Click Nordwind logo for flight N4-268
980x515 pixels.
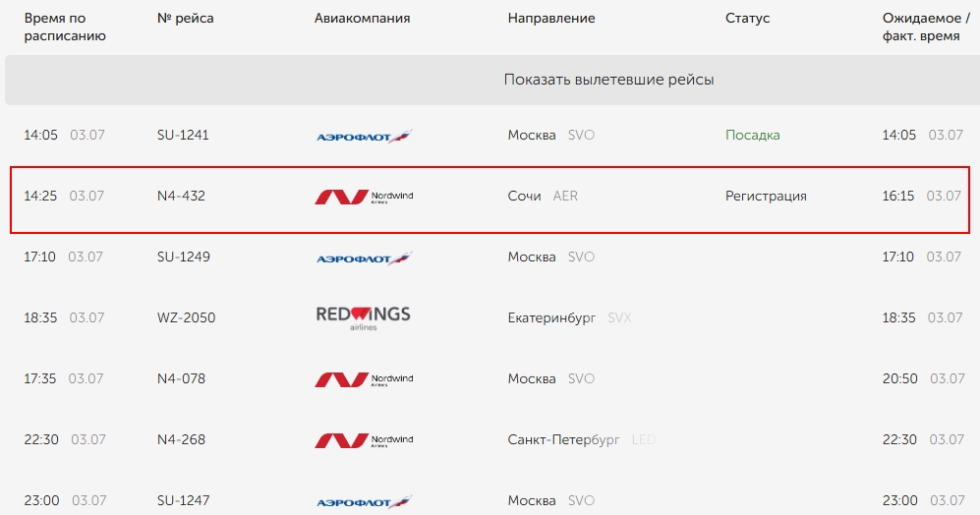[x=364, y=440]
